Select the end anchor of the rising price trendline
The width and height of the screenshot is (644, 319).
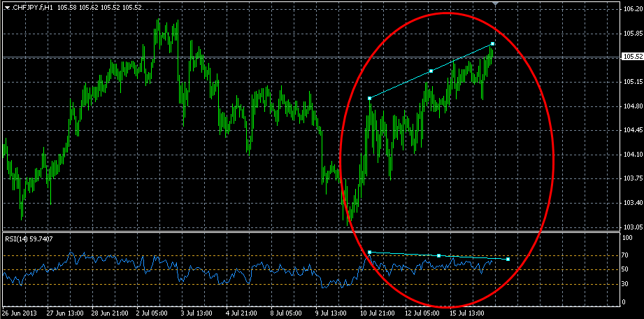493,43
